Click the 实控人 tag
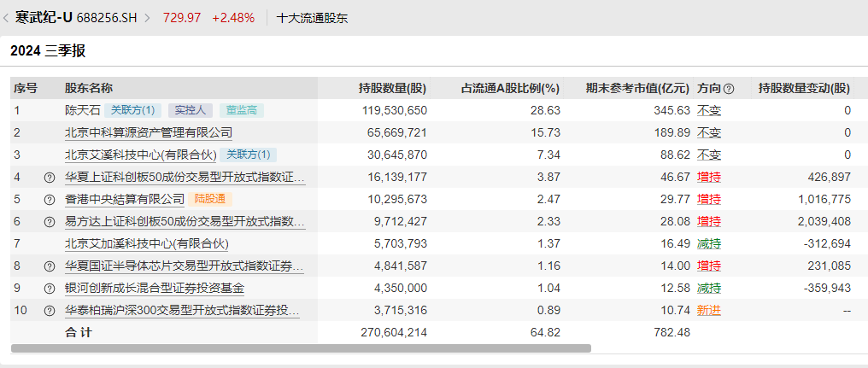The width and height of the screenshot is (868, 368). [190, 110]
